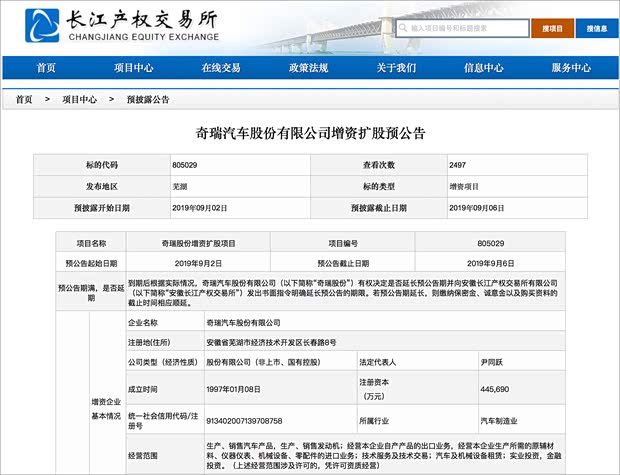Viewport: 620px width, 475px height.
Task: Open the 首页 navigation tab
Action: click(x=46, y=68)
